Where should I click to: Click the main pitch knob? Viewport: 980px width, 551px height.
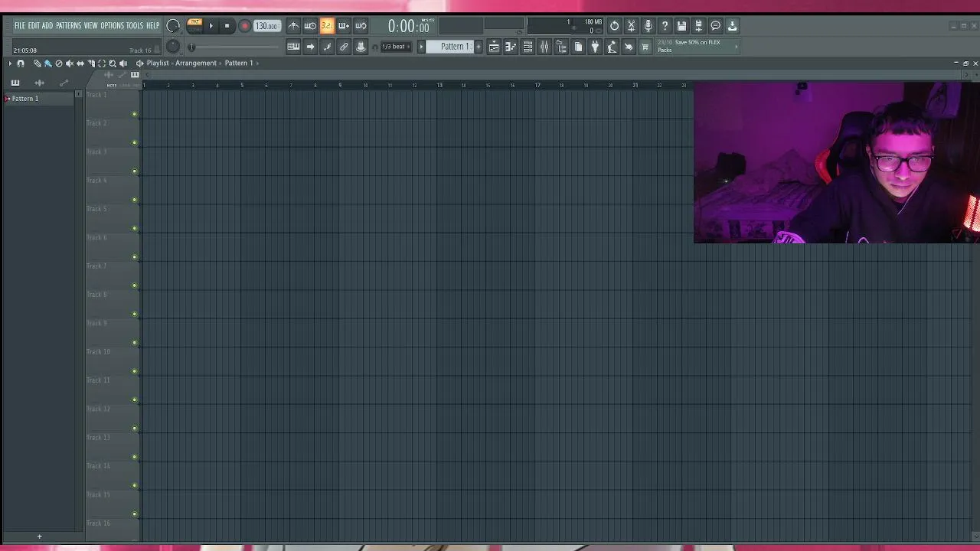(x=173, y=46)
